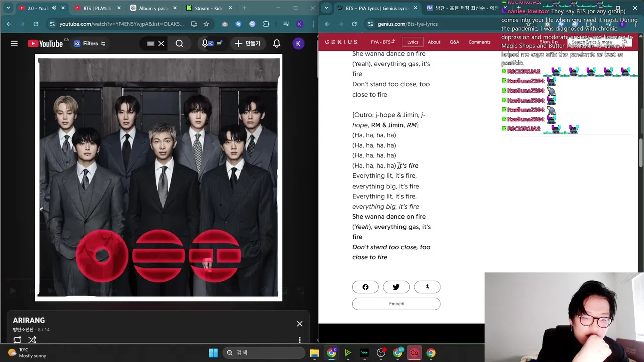
Task: Mute the audio-playing YouTube tab speaker icon
Action: coord(54,8)
